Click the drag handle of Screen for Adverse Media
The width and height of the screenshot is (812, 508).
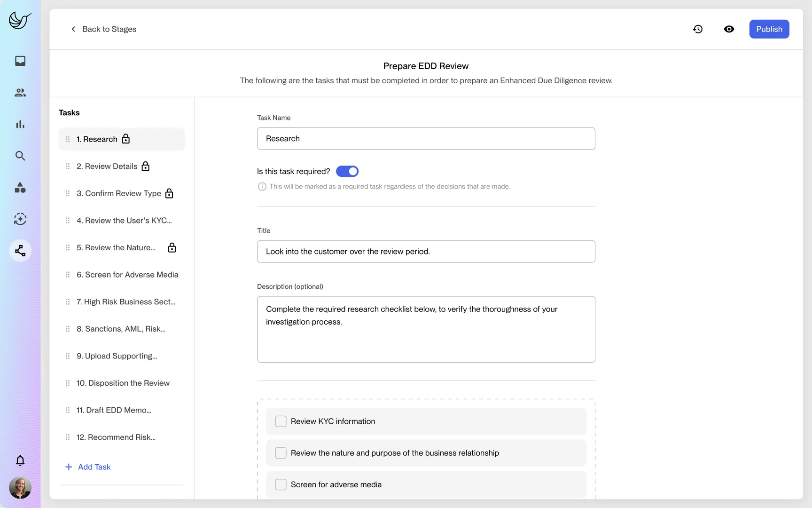point(68,275)
